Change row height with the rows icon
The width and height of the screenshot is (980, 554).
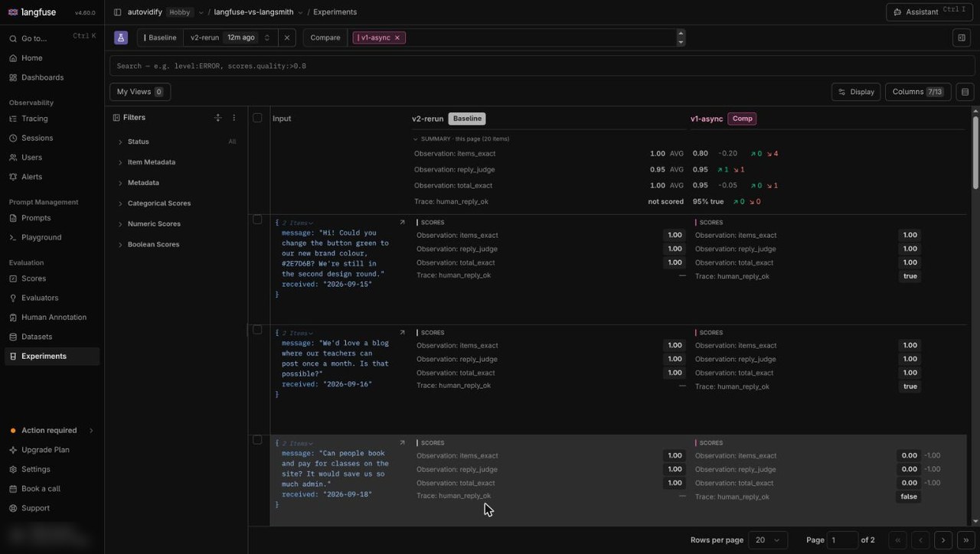point(965,92)
